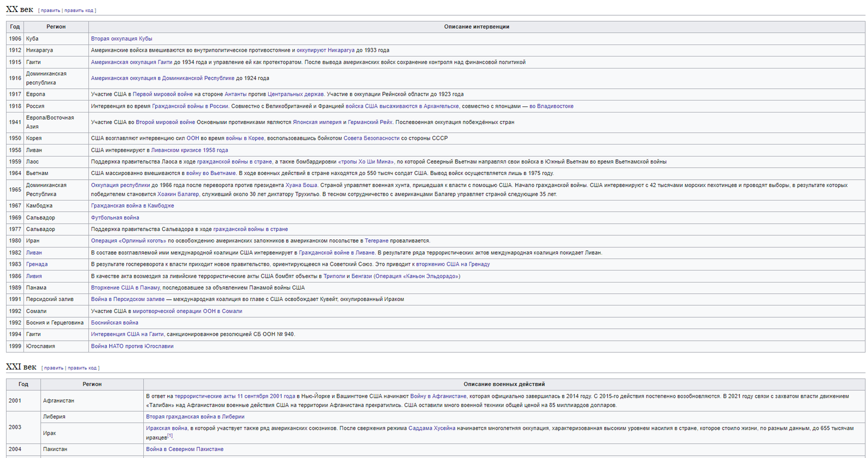The width and height of the screenshot is (868, 458).
Task: Open 'Гражданская война в Камбодже' link
Action: (132, 205)
